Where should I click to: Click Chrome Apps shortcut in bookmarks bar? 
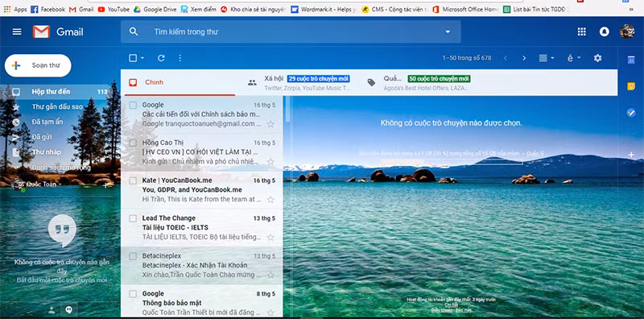15,9
